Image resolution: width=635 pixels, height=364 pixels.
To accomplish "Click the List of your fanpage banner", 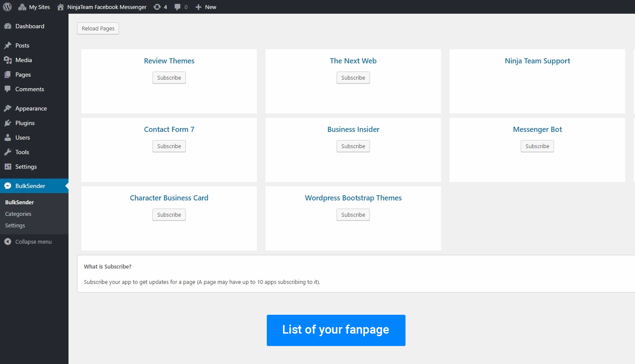I will tap(336, 330).
